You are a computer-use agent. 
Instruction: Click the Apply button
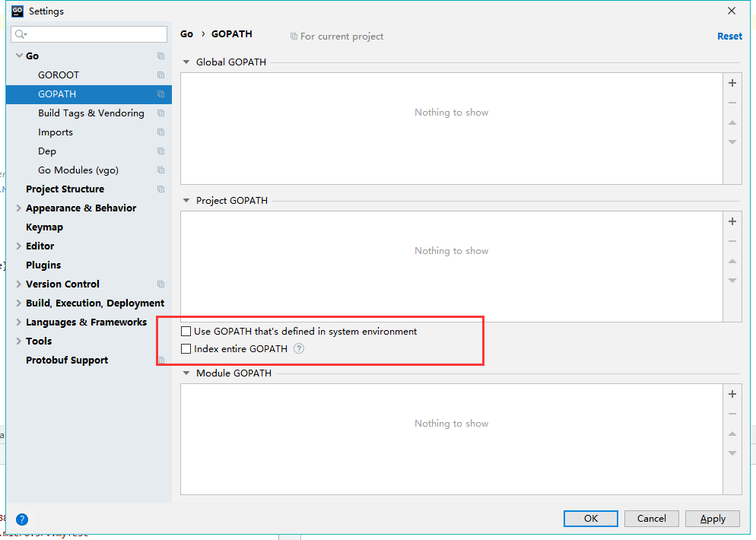click(713, 519)
